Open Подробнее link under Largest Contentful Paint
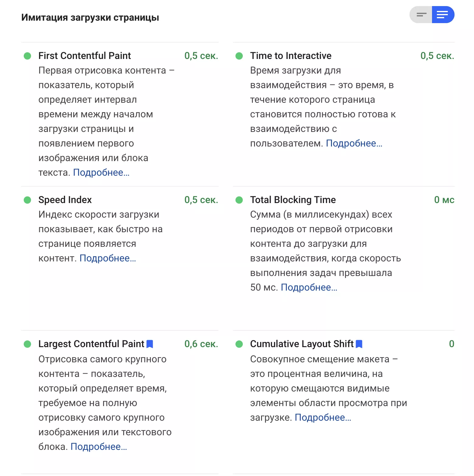Screen dimensions: 474x476 99,447
